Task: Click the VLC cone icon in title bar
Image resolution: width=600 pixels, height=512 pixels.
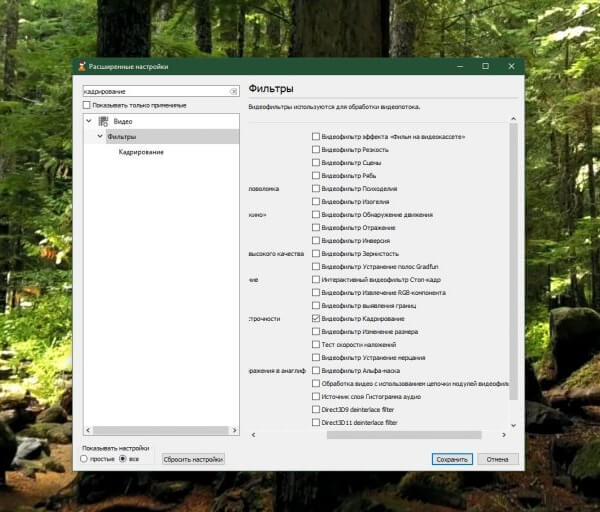Action: 82,67
